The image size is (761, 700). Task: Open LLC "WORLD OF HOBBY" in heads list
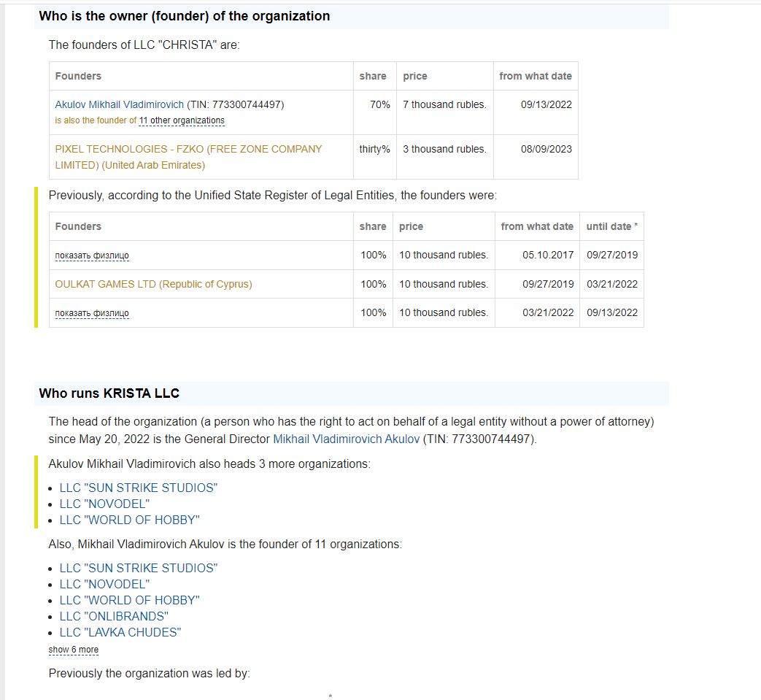(x=130, y=520)
